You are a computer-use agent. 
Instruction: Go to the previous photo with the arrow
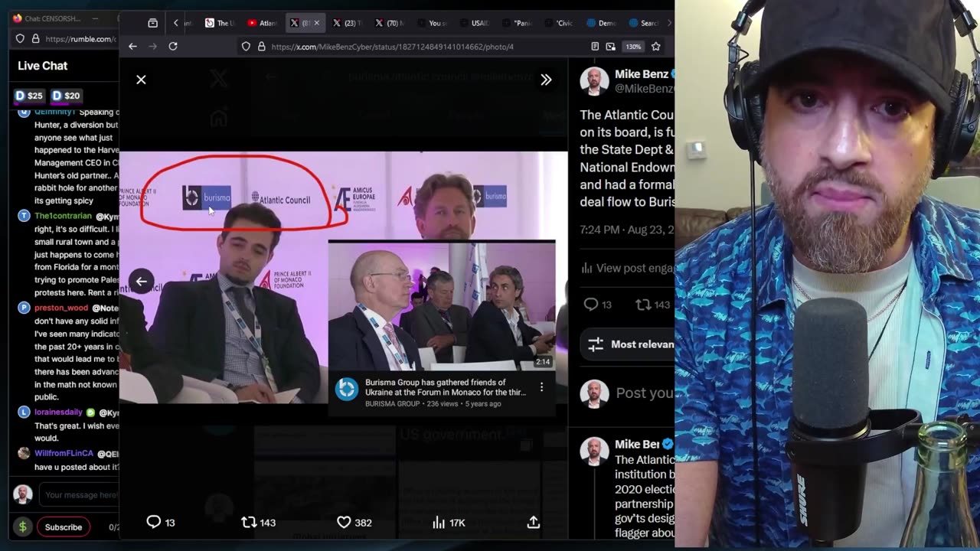click(x=141, y=281)
